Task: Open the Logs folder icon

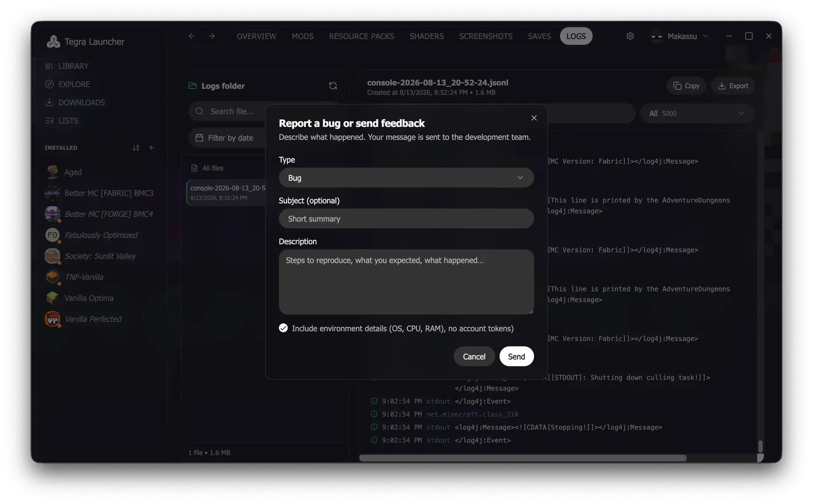Action: pos(193,86)
